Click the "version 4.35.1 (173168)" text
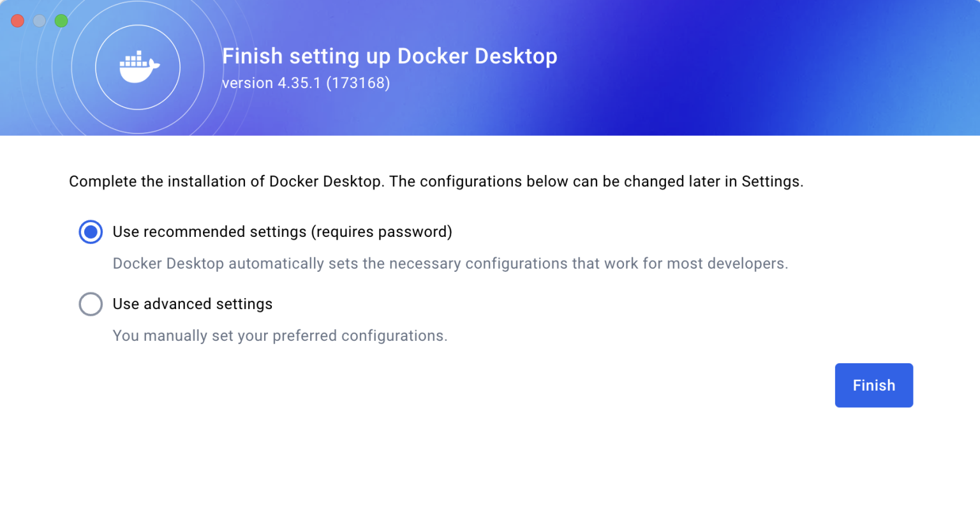Viewport: 980px width, 512px height. pos(306,83)
